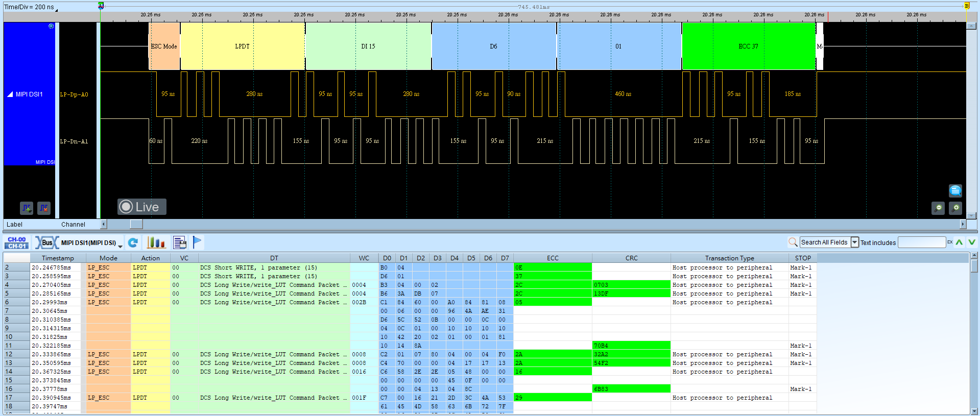This screenshot has height=416, width=980.
Task: Click the green previous result arrow
Action: (959, 242)
